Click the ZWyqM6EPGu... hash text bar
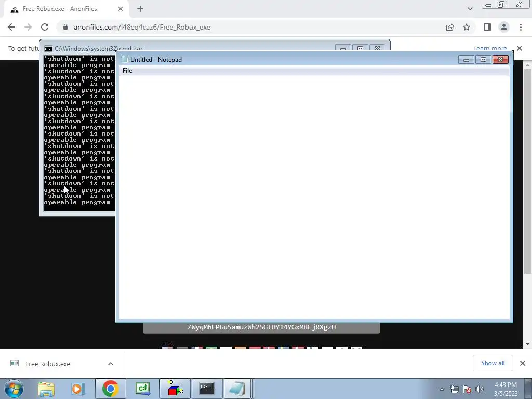 point(262,327)
